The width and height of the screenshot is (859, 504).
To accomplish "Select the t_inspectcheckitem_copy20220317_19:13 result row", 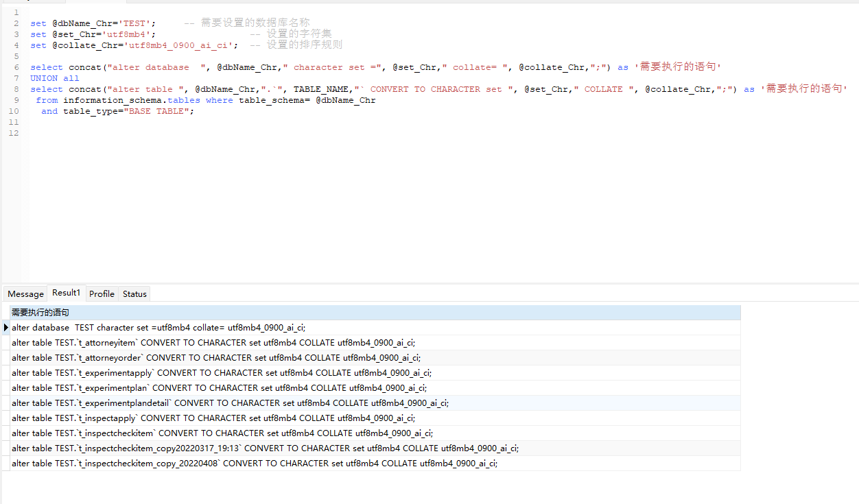I will click(x=375, y=448).
